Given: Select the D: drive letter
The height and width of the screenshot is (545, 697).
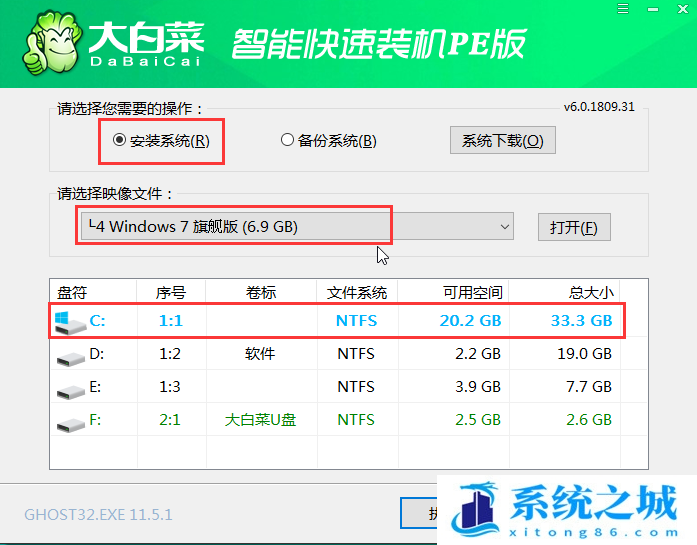Looking at the screenshot, I should coord(96,354).
